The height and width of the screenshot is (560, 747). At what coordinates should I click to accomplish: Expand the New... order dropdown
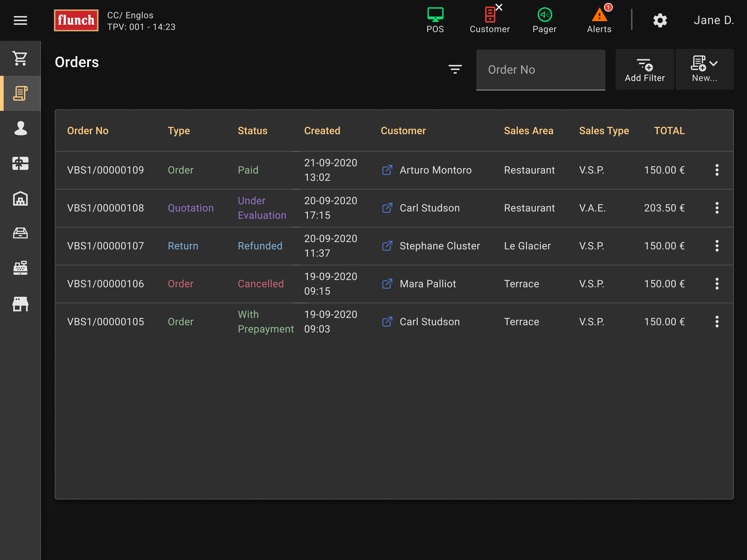704,69
